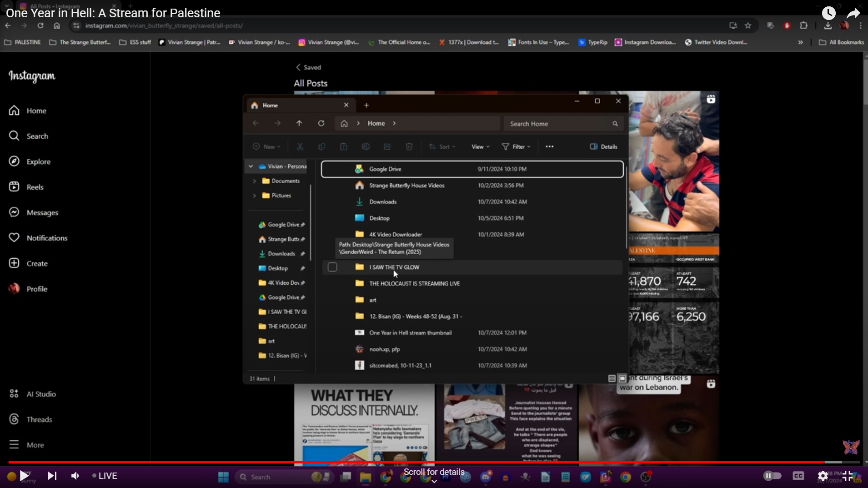Viewport: 868px width, 488px height.
Task: Close the Home tab in Explorer
Action: point(346,105)
